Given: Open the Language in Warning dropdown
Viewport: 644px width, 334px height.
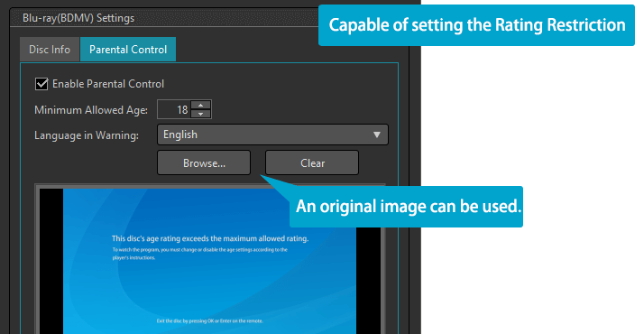Looking at the screenshot, I should pyautogui.click(x=272, y=135).
